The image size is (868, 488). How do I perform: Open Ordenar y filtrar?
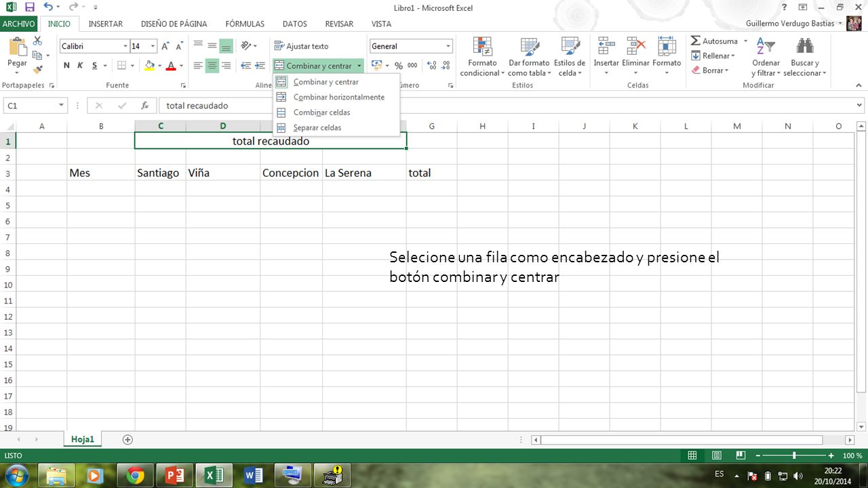pyautogui.click(x=766, y=57)
